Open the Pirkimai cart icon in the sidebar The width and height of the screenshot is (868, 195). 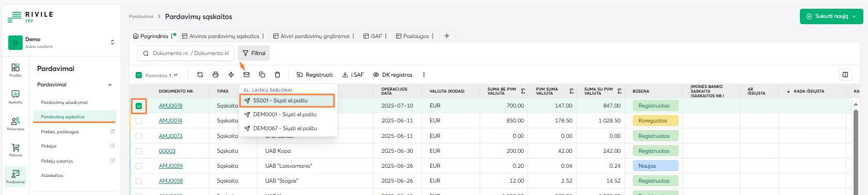click(x=15, y=150)
